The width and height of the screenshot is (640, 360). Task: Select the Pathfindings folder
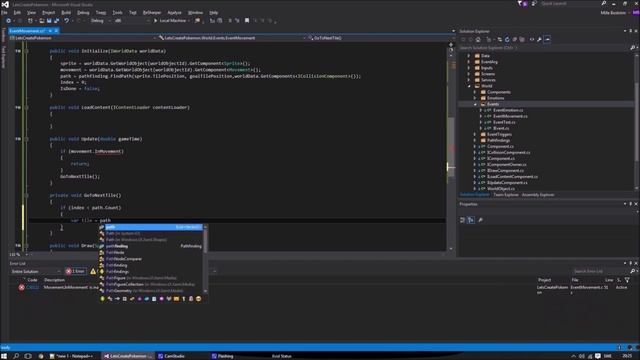point(498,140)
